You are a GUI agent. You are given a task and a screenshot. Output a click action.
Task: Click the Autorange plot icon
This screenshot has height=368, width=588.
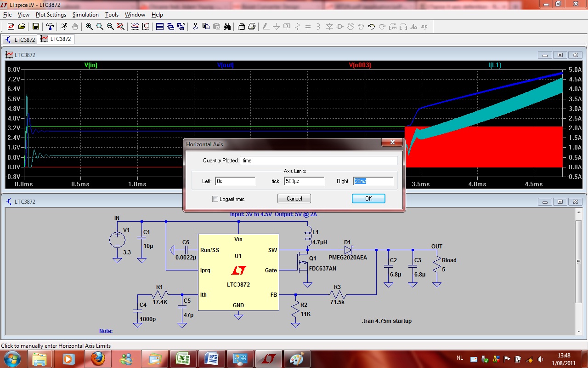(x=146, y=27)
